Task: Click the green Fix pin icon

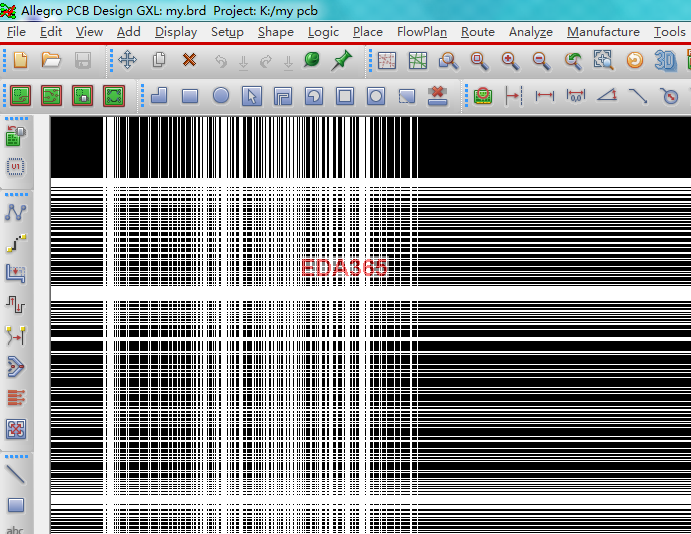Action: 312,60
